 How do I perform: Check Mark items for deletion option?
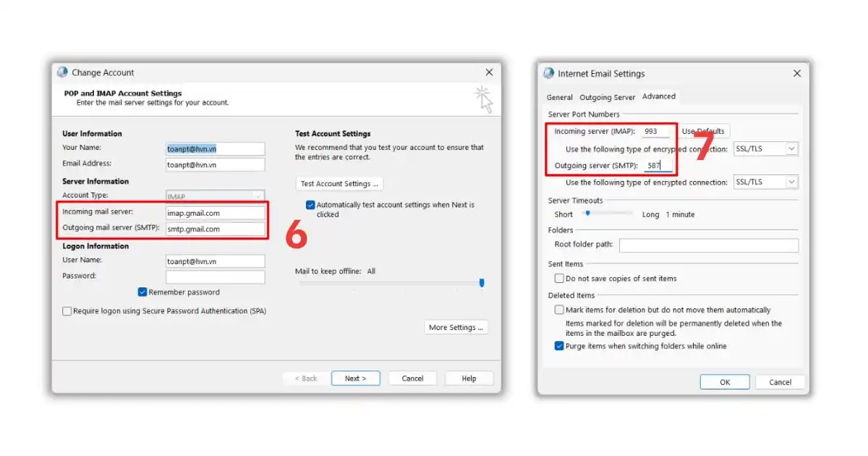[559, 310]
